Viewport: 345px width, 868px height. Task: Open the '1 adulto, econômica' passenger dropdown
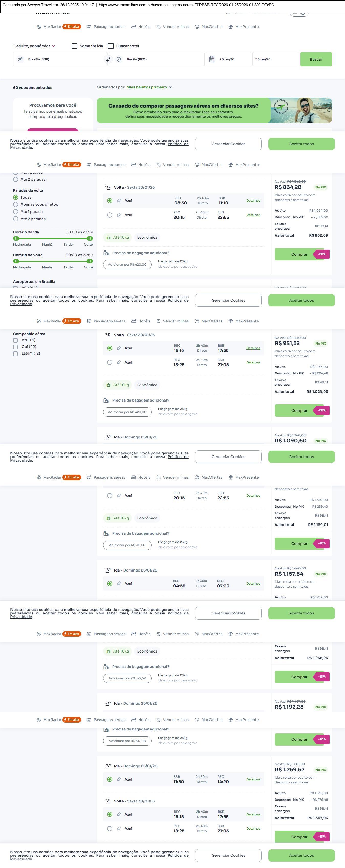point(35,46)
